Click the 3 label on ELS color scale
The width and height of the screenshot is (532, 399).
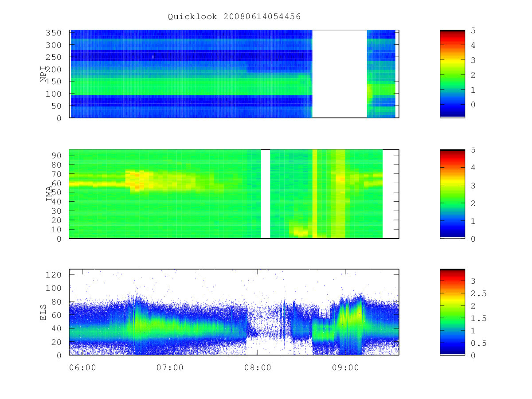(x=473, y=281)
